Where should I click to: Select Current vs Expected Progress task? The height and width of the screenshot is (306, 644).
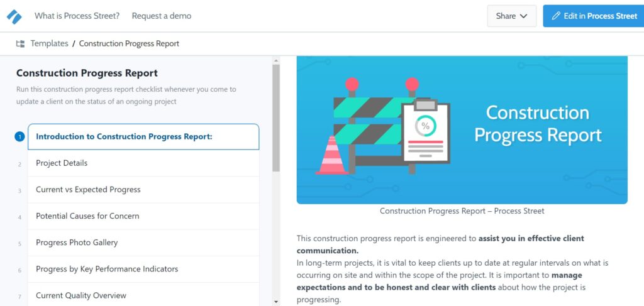(x=143, y=190)
